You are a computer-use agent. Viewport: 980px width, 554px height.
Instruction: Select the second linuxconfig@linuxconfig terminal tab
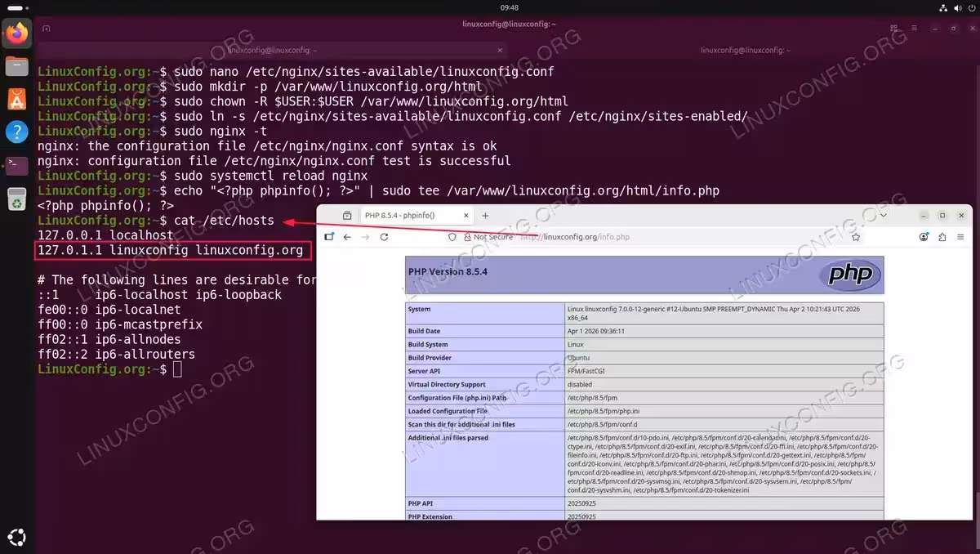coord(745,50)
